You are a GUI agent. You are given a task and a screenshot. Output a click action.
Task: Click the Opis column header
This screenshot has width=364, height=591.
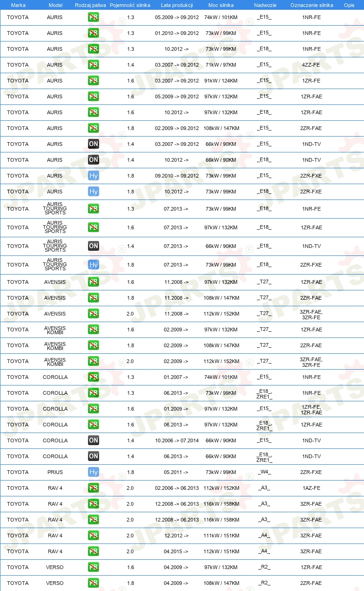(x=349, y=5)
